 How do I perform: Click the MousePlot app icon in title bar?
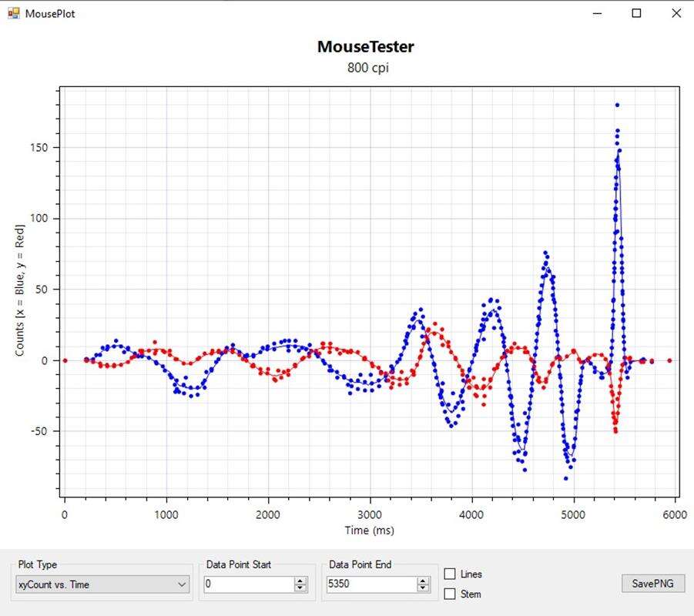(x=13, y=13)
